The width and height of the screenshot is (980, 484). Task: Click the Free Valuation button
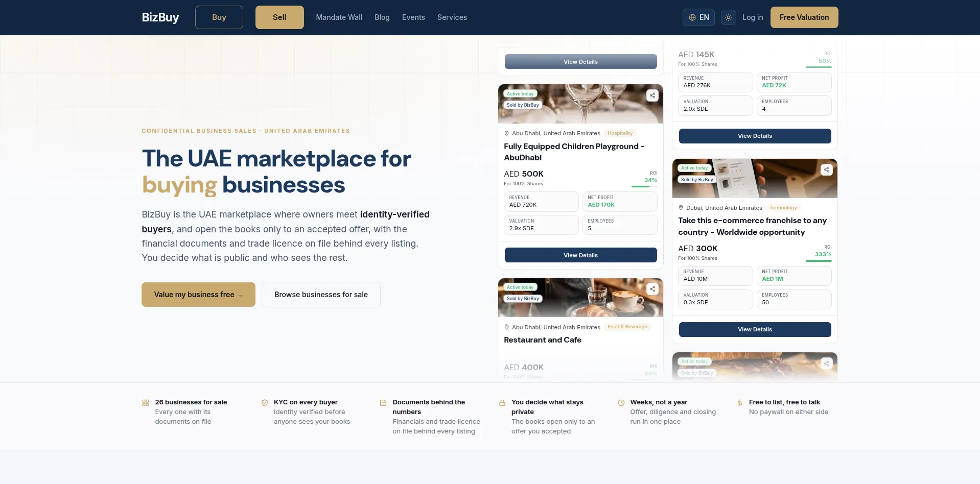[804, 17]
